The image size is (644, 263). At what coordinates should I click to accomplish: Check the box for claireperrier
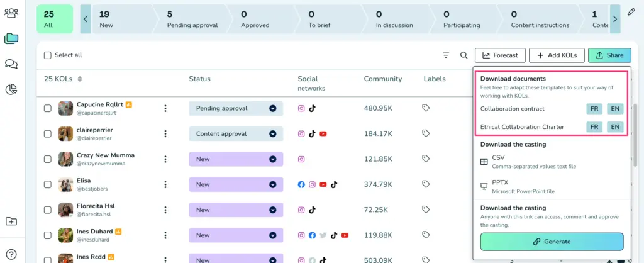point(48,133)
